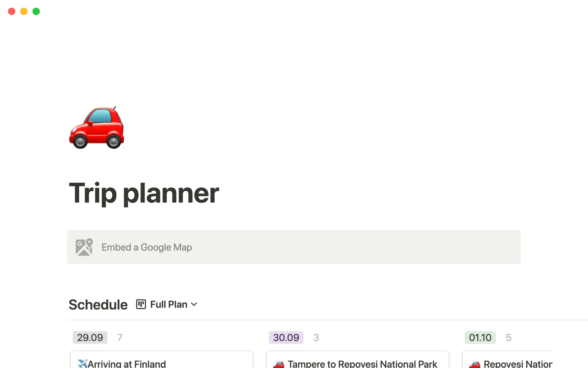Select the 01.10 date tag
The height and width of the screenshot is (368, 588).
pos(480,337)
